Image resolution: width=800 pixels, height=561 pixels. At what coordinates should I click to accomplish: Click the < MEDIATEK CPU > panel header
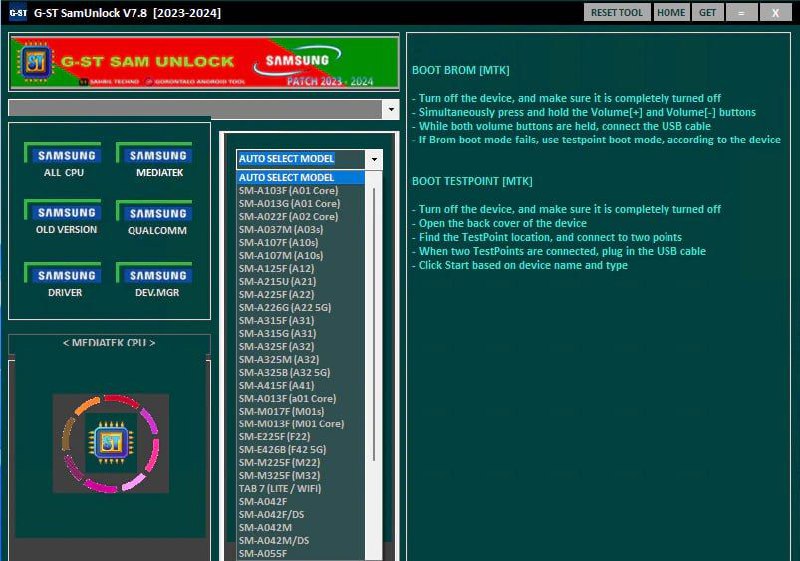coord(109,343)
